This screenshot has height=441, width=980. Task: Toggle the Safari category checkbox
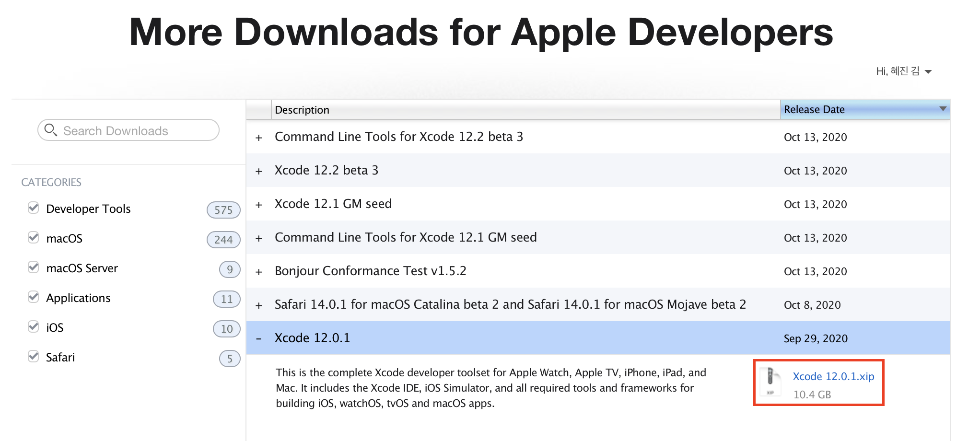click(34, 357)
